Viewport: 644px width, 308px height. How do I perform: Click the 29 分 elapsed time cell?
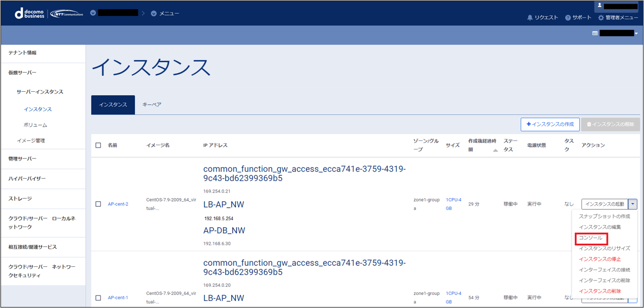(x=474, y=204)
